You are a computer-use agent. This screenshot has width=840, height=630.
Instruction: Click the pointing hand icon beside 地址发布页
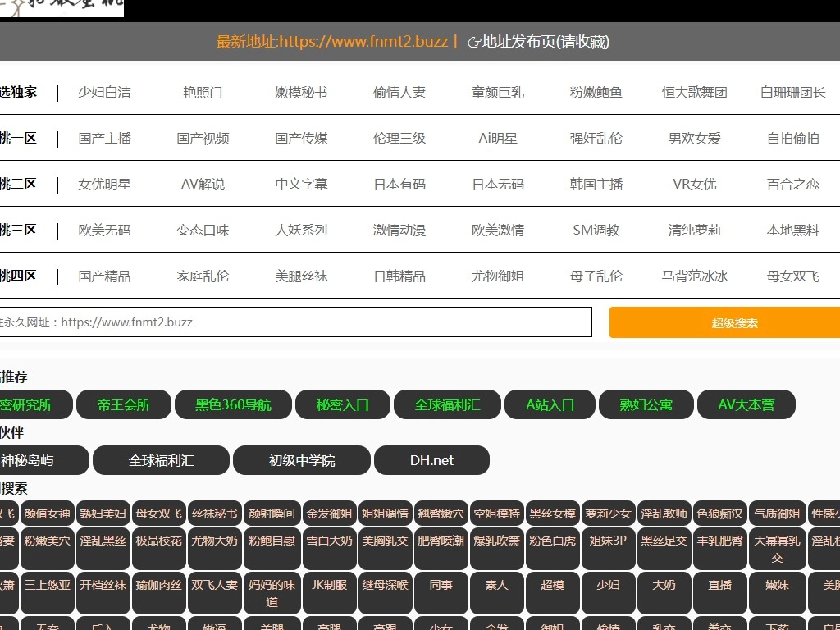coord(473,43)
